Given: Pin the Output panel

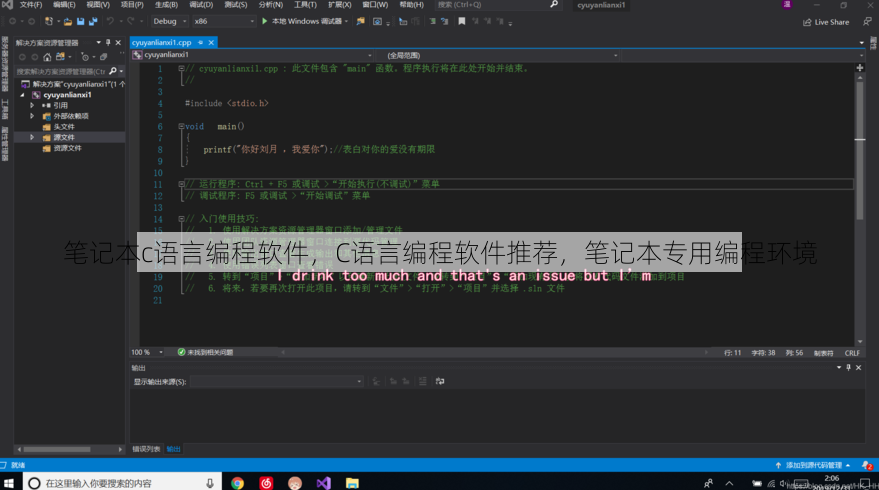Looking at the screenshot, I should point(848,368).
